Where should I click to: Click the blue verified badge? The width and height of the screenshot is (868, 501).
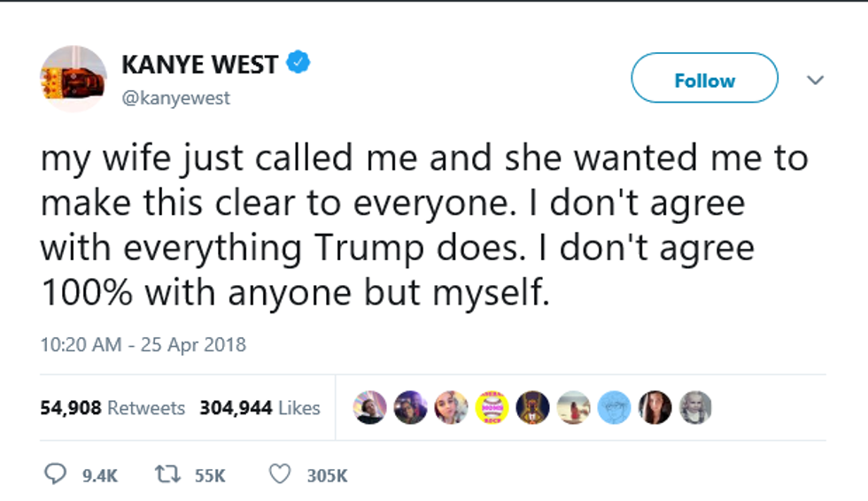pyautogui.click(x=300, y=64)
